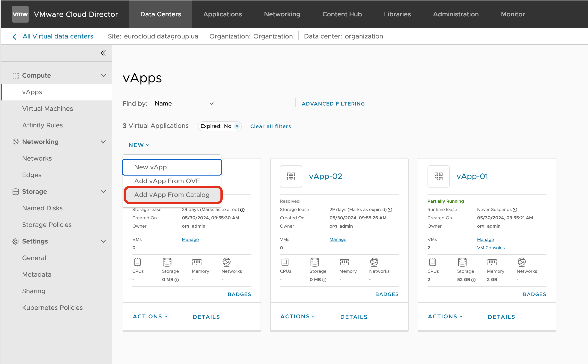Open ACTIONS dropdown on the first card
The width and height of the screenshot is (588, 364).
[x=150, y=317]
